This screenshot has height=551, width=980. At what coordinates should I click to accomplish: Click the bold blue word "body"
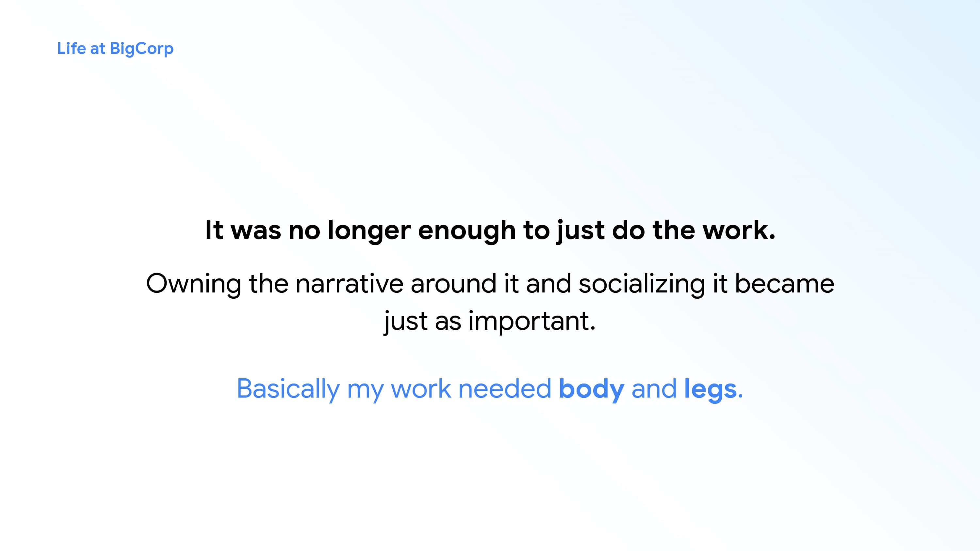click(591, 389)
